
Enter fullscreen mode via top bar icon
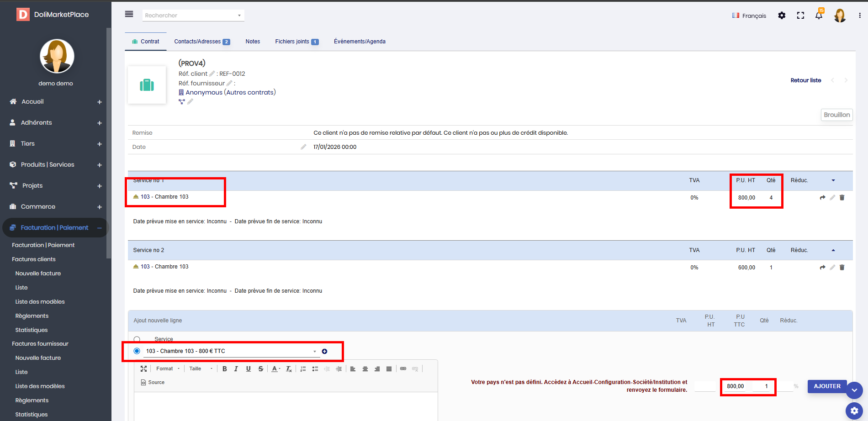800,16
